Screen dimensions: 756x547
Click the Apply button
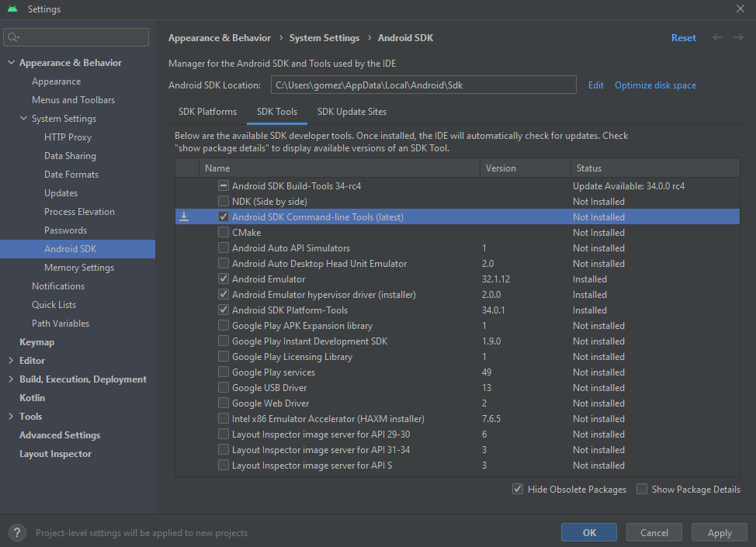[720, 532]
